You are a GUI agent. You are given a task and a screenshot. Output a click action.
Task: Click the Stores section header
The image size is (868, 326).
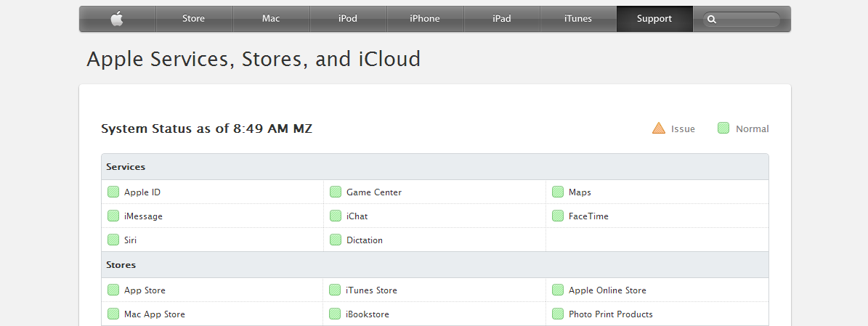[435, 264]
